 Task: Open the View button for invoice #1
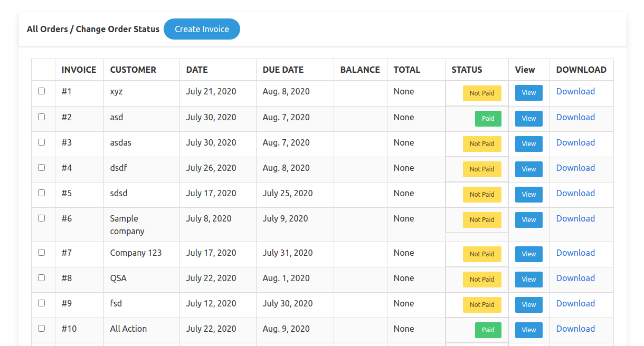[528, 93]
